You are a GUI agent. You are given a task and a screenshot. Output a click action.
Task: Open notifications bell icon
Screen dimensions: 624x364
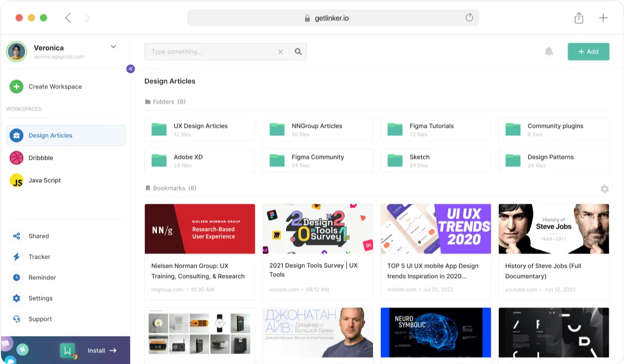(549, 52)
